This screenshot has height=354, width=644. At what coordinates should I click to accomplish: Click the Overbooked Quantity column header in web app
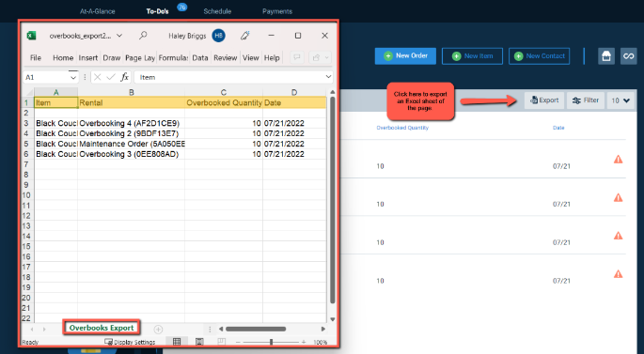click(x=402, y=128)
